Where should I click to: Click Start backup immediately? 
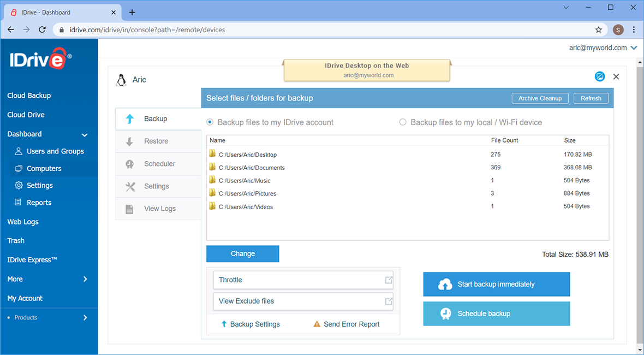pyautogui.click(x=497, y=285)
